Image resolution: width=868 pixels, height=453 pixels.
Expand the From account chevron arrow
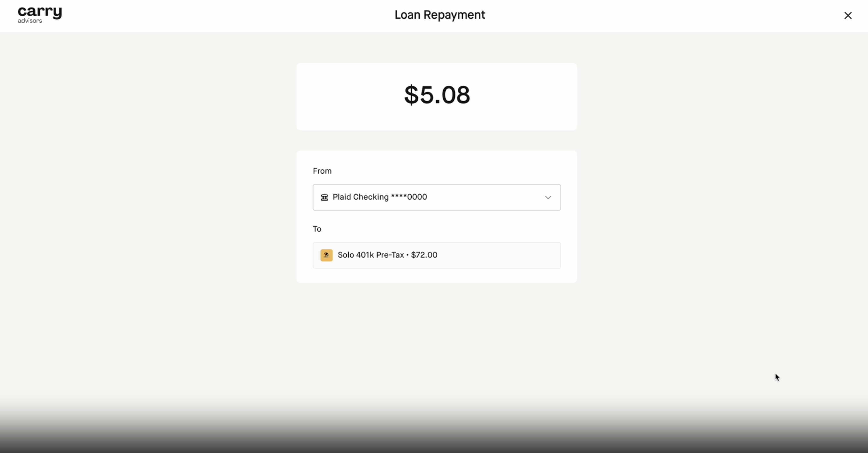point(548,197)
